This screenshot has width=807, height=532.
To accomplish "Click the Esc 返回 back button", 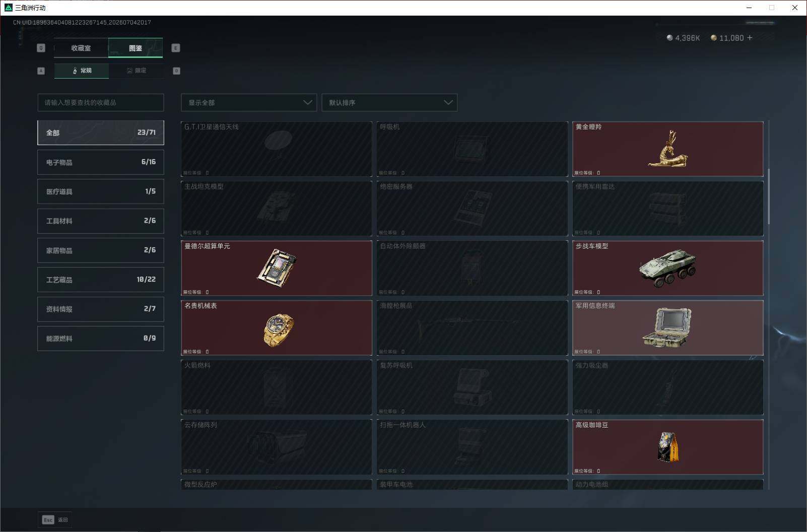I will tap(55, 519).
